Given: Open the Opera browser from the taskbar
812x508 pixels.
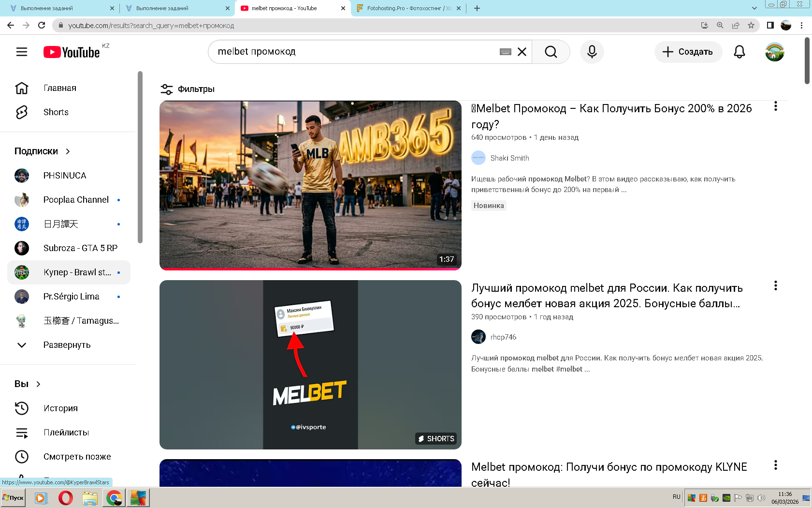Looking at the screenshot, I should click(65, 498).
